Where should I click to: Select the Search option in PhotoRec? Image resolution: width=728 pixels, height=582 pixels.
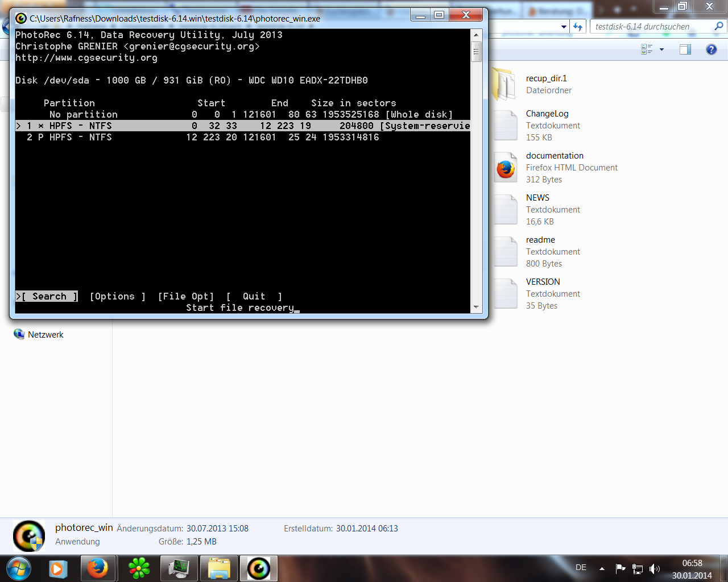[47, 296]
